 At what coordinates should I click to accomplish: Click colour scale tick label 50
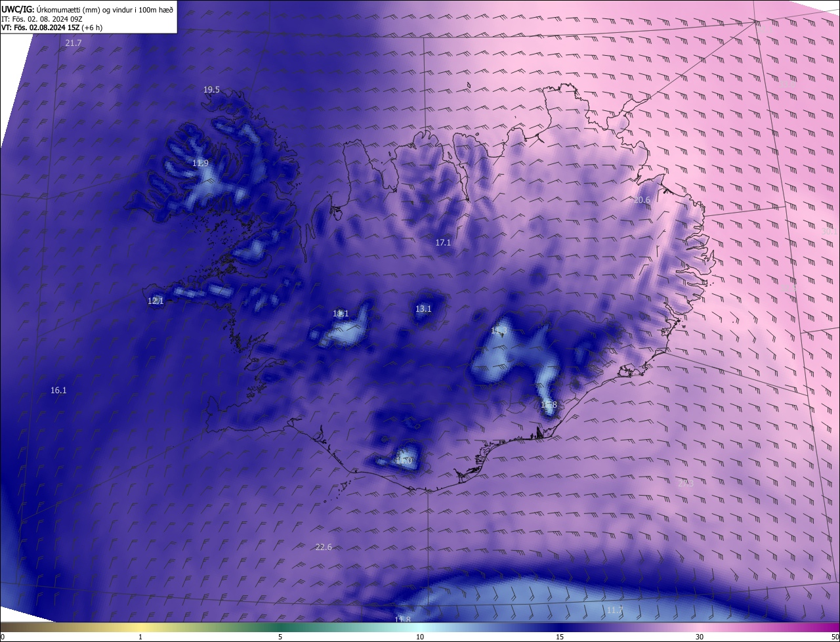(835, 637)
